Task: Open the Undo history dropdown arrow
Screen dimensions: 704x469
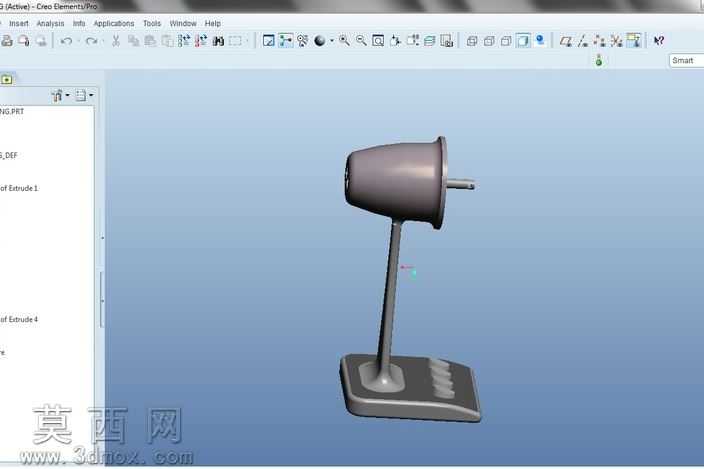Action: [78, 41]
